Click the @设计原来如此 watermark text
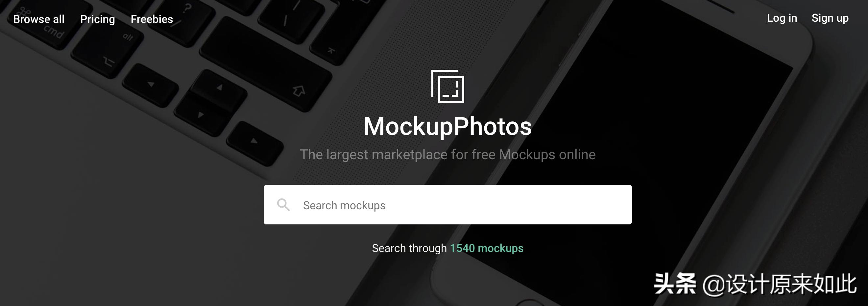This screenshot has width=868, height=306. point(779,284)
